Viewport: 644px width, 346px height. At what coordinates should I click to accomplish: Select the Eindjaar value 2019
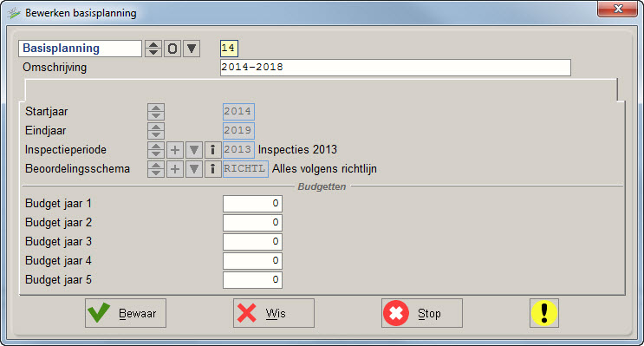238,131
